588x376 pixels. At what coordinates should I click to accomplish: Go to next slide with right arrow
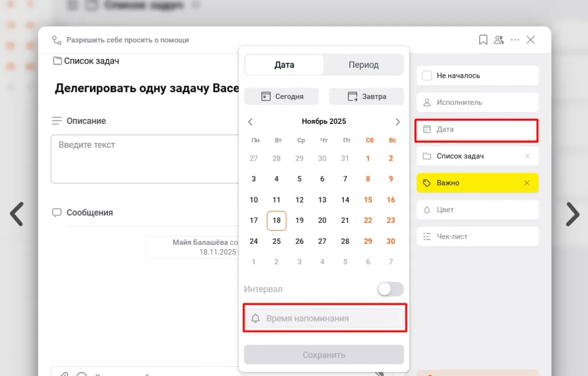[572, 214]
